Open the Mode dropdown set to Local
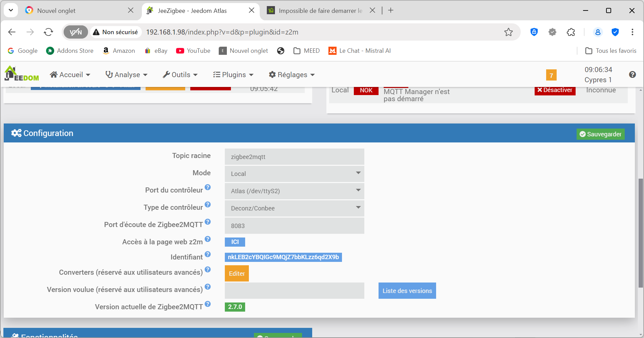Viewport: 644px width, 338px height. 294,174
